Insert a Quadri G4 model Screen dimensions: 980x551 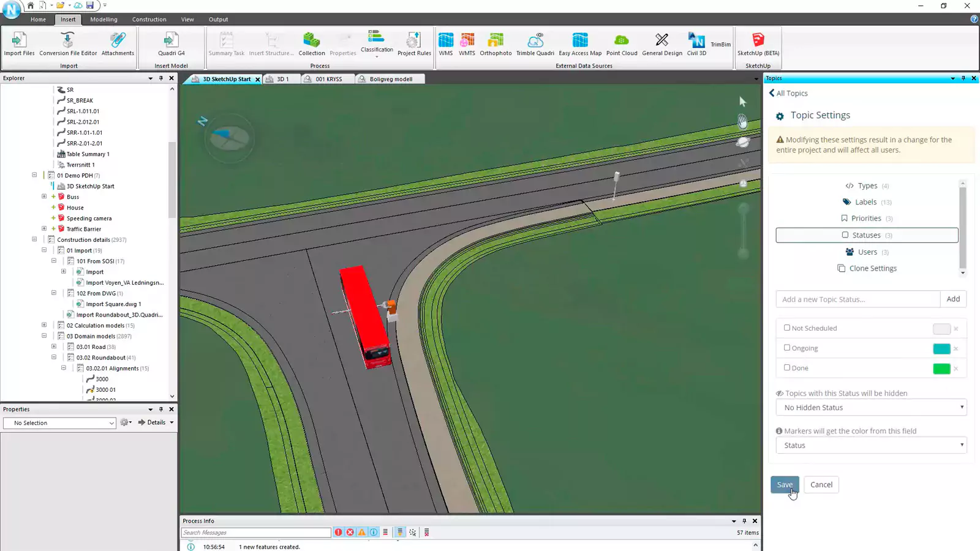tap(171, 44)
